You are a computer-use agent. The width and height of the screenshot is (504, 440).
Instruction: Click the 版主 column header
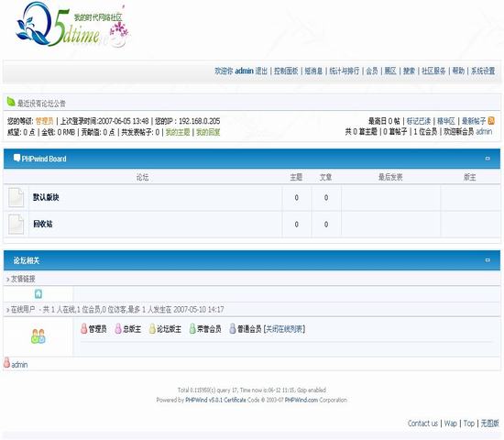[x=469, y=177]
